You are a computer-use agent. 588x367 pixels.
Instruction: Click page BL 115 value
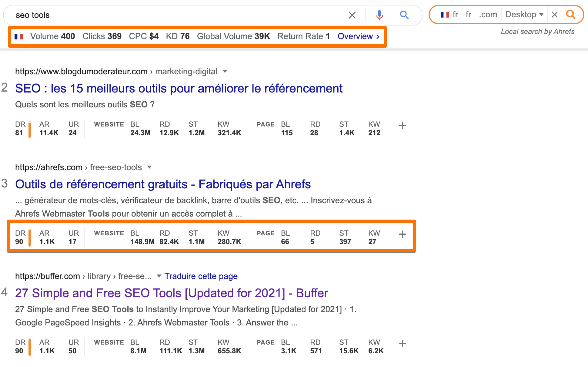[x=287, y=133]
